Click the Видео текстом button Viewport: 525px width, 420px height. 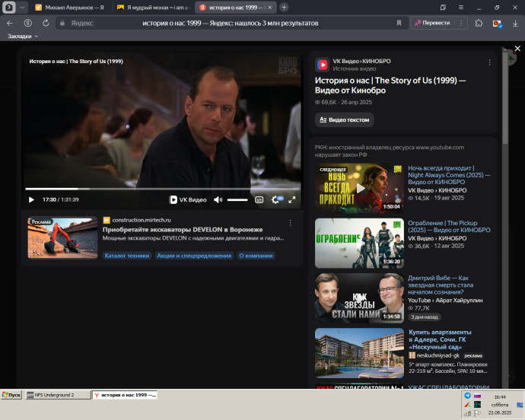click(x=344, y=119)
